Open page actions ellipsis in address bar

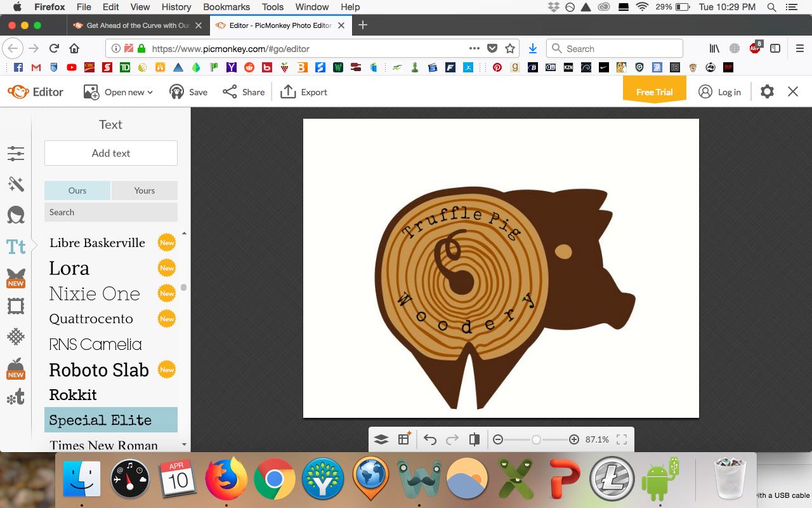474,48
